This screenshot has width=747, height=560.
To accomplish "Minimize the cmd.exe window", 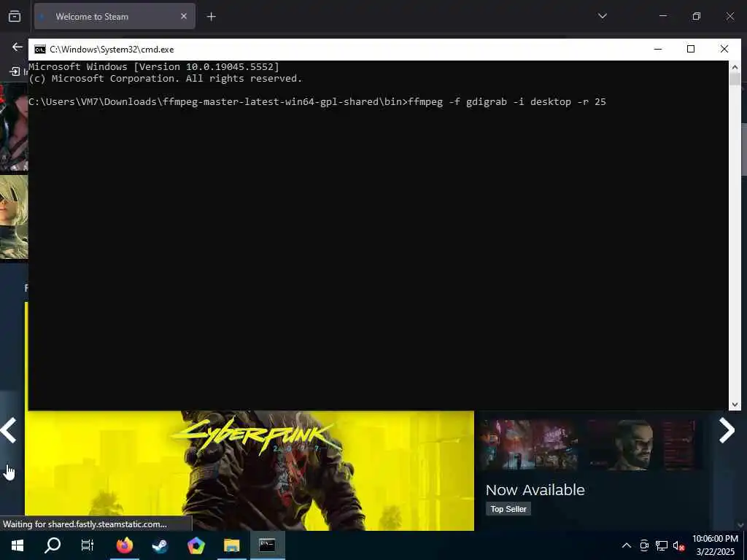I will coord(658,49).
